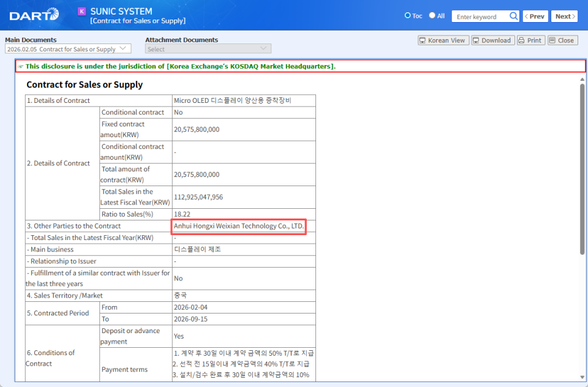Click the scrollbar up arrow
The height and width of the screenshot is (387, 588).
582,79
